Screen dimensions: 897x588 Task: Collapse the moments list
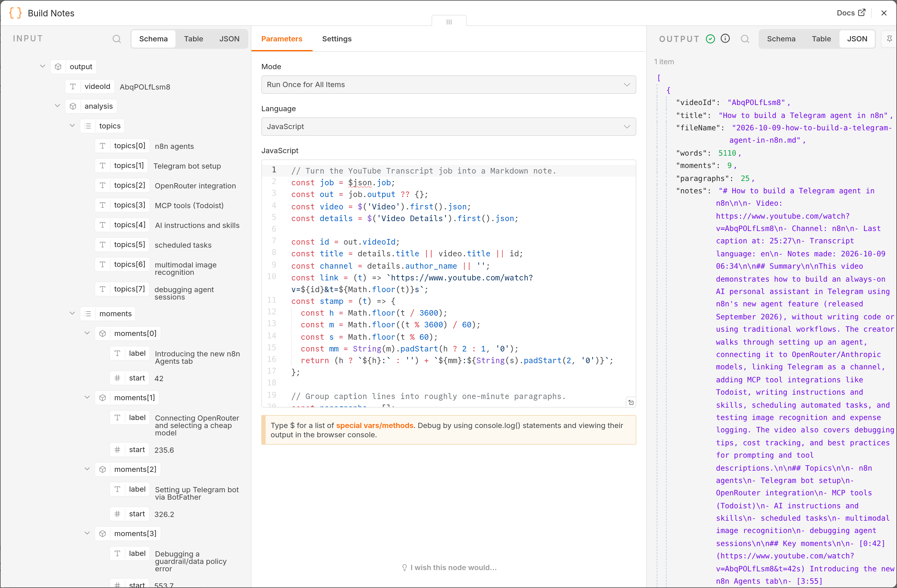point(72,313)
